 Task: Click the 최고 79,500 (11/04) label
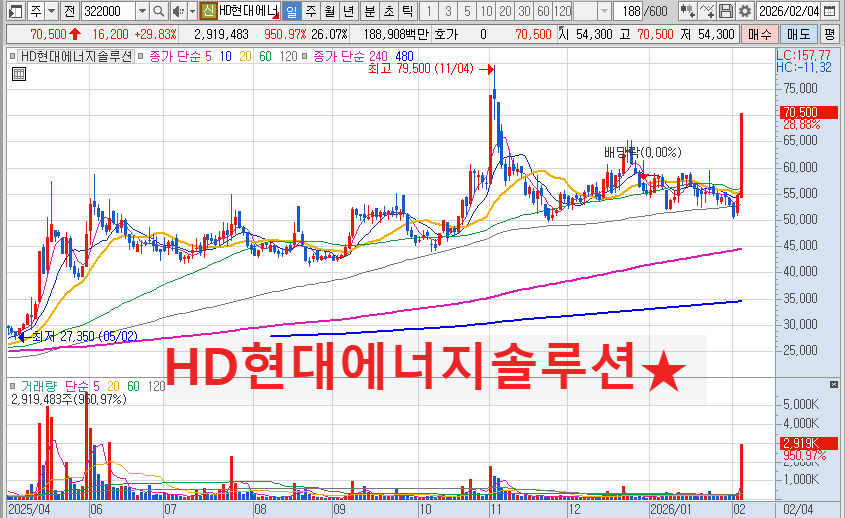click(x=421, y=68)
